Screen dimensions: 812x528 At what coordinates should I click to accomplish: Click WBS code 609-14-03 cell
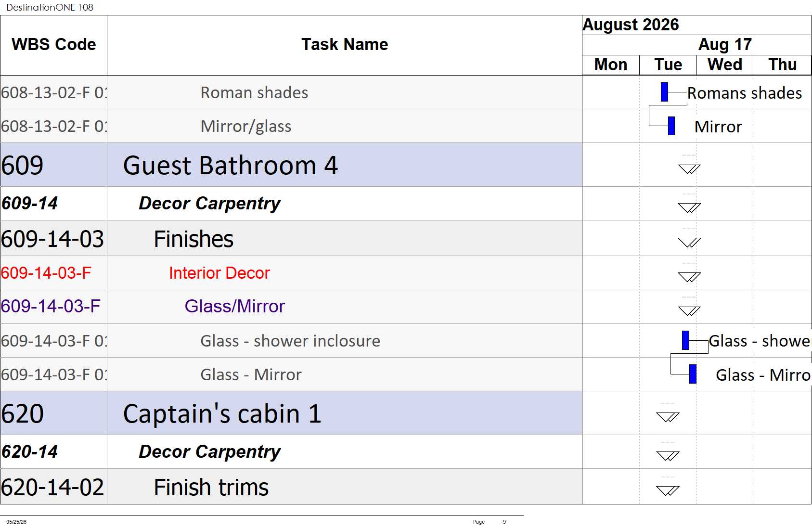[53, 239]
